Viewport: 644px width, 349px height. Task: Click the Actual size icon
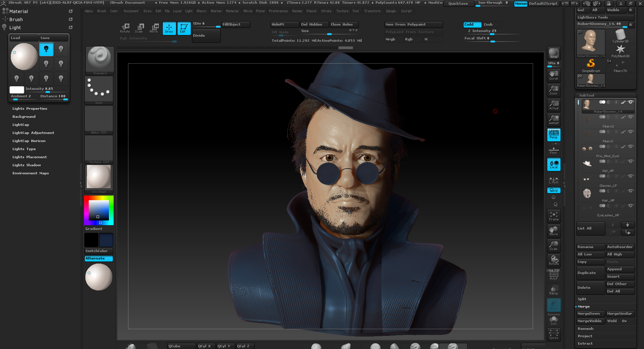pos(554,105)
